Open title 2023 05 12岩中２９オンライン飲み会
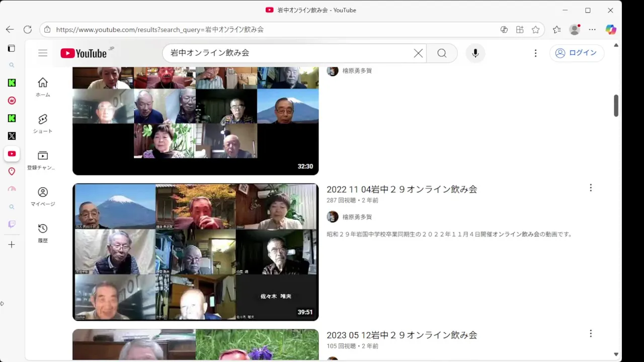Viewport: 644px width, 362px height. 402,335
